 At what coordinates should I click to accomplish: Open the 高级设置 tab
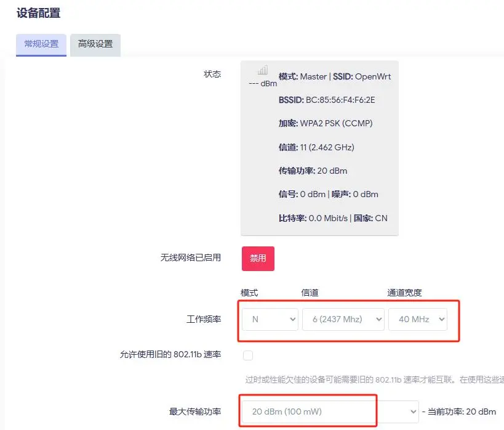tap(95, 45)
